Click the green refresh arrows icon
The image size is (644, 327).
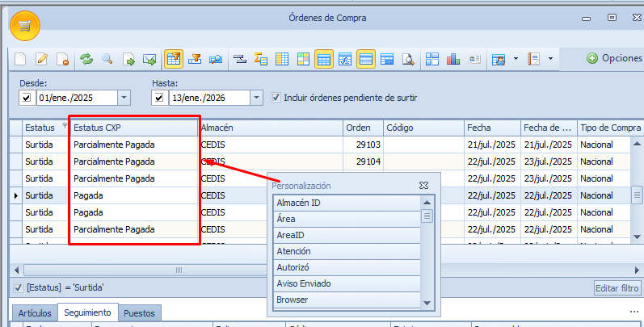click(x=86, y=59)
